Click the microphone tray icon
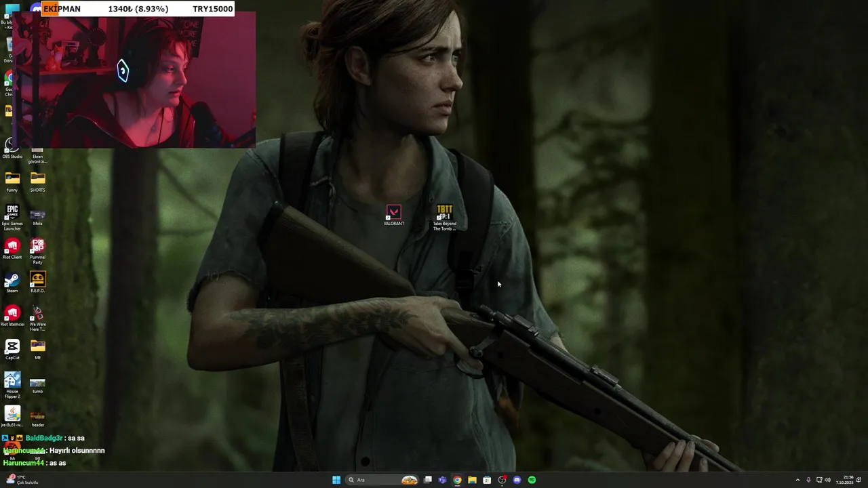 tap(808, 480)
